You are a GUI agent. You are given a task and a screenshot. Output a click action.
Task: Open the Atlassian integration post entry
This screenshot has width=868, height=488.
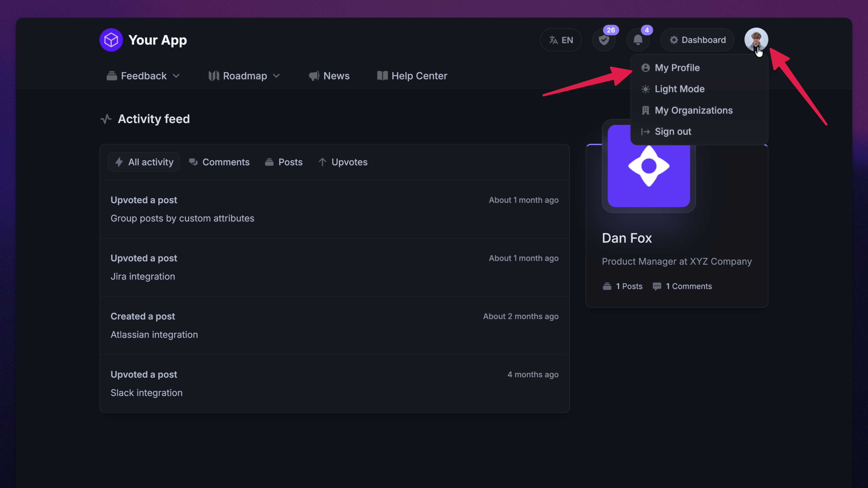click(x=154, y=335)
